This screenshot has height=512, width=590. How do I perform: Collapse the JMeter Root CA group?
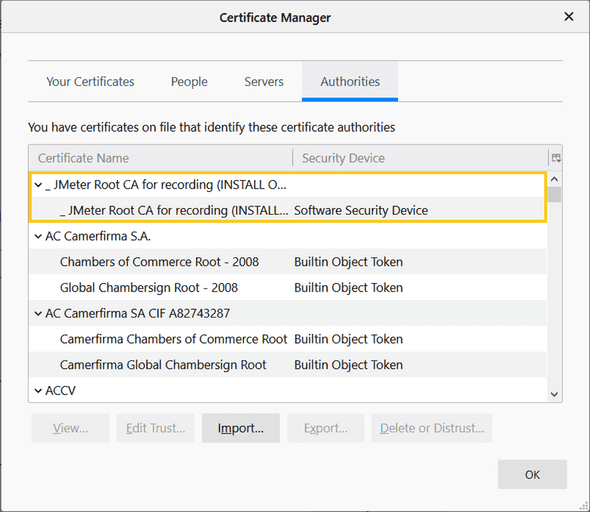tap(38, 185)
